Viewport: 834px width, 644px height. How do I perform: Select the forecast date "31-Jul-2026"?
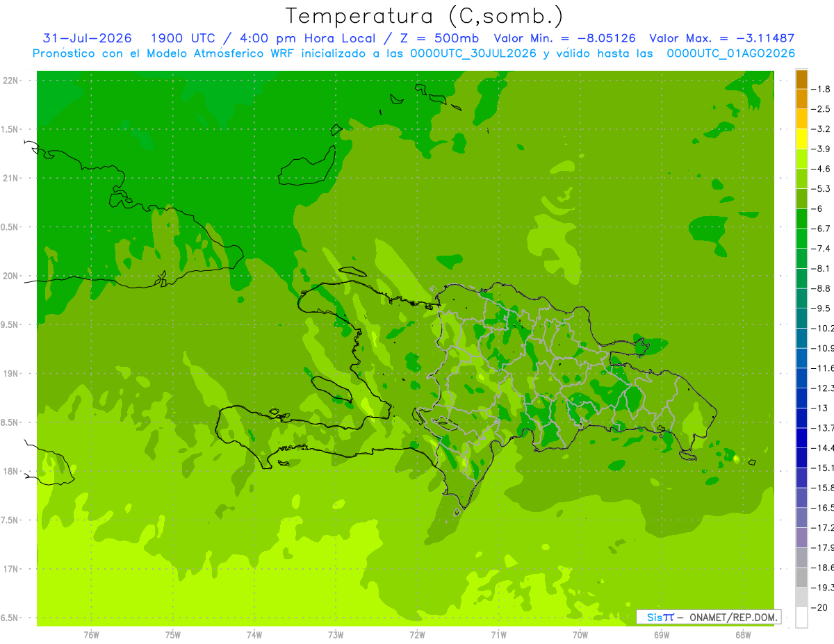[x=88, y=38]
